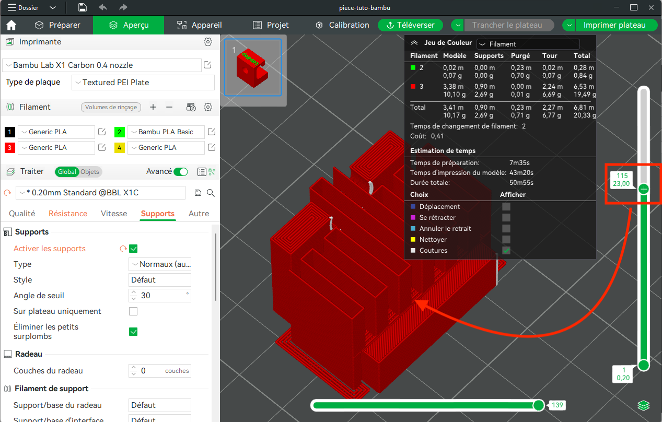Click the search icon beside process preset
Image resolution: width=662 pixels, height=422 pixels.
211,193
